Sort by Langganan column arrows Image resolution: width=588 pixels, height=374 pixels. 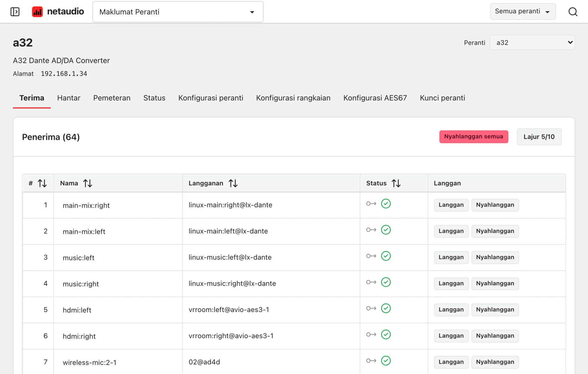click(x=233, y=183)
